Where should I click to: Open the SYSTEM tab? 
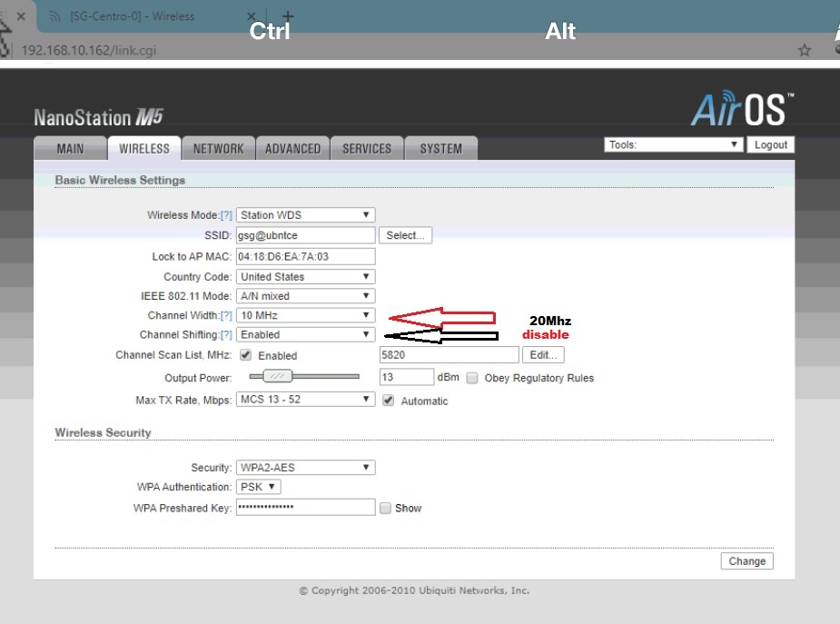tap(441, 148)
